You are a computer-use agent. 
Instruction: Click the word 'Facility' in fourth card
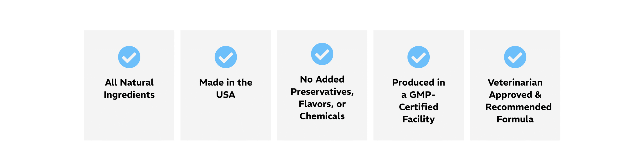pyautogui.click(x=418, y=119)
